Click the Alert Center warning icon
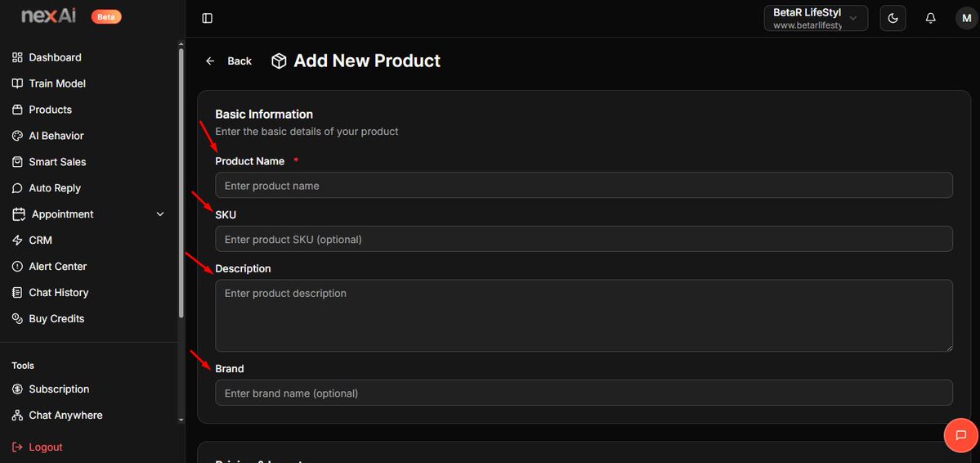The height and width of the screenshot is (463, 980). 17,267
